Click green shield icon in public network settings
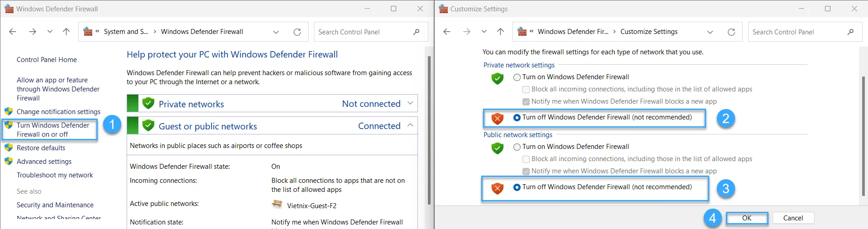Viewport: 868px width, 229px height. tap(498, 148)
